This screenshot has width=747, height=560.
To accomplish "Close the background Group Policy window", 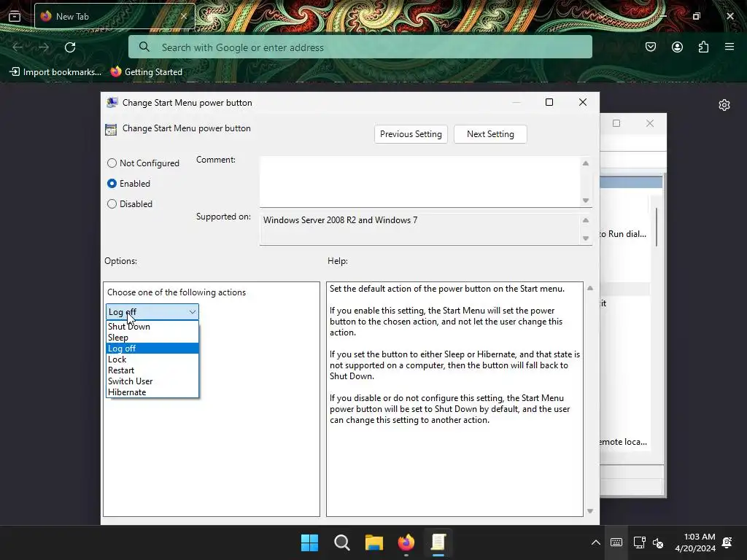I will coord(650,123).
